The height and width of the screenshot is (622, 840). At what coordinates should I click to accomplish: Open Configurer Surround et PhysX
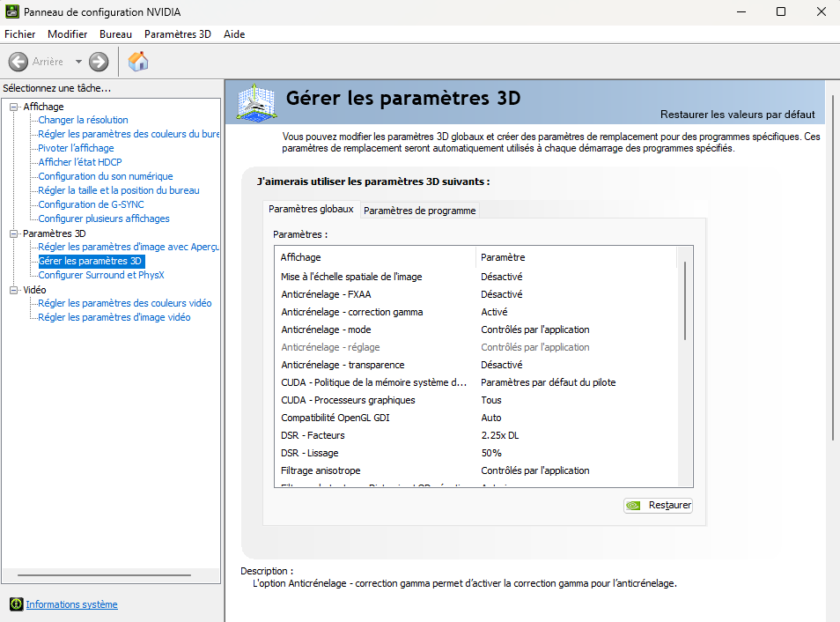click(x=101, y=275)
